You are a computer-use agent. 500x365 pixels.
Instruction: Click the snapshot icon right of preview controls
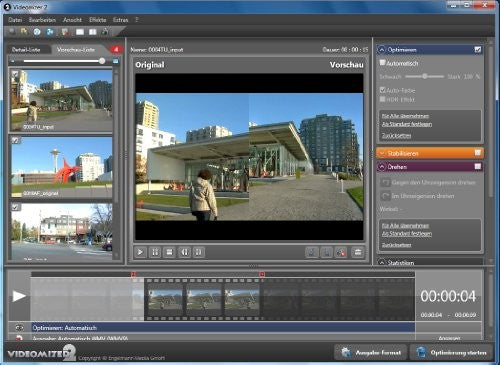pyautogui.click(x=358, y=252)
